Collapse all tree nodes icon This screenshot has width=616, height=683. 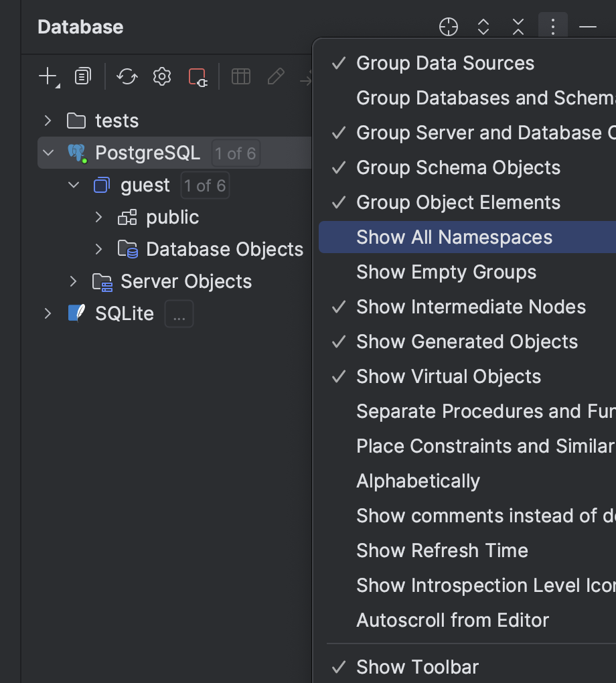pyautogui.click(x=518, y=27)
